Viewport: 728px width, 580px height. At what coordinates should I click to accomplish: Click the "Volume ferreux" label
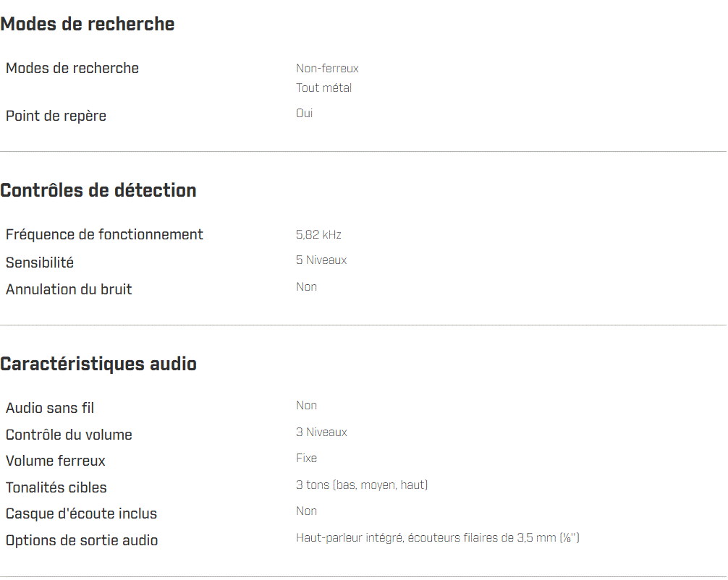tap(56, 461)
